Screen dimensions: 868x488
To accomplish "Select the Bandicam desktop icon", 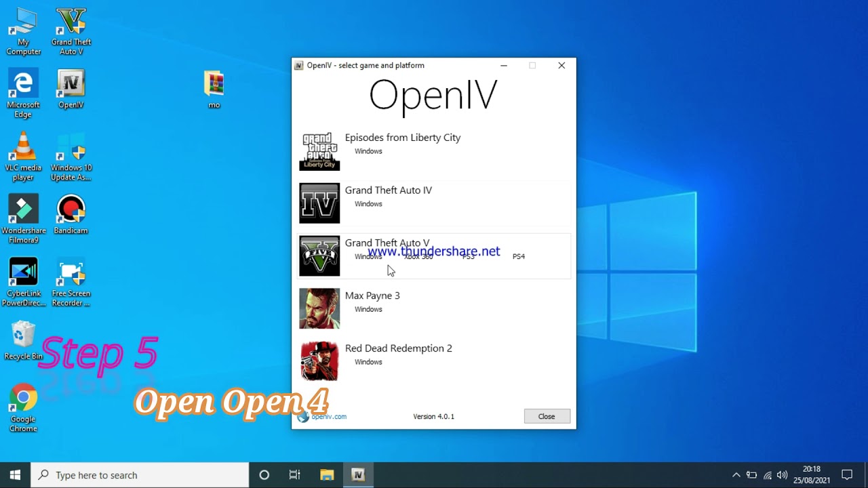I will click(x=71, y=215).
